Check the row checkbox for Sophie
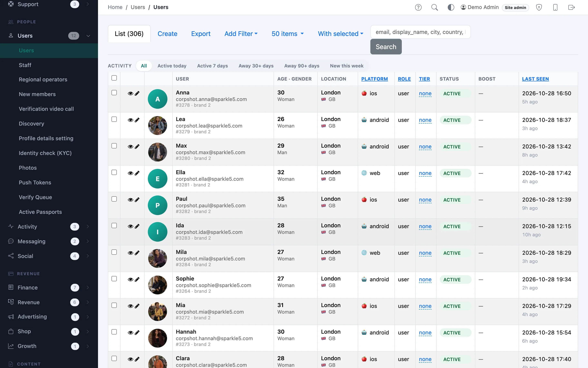588x368 pixels. [x=114, y=279]
